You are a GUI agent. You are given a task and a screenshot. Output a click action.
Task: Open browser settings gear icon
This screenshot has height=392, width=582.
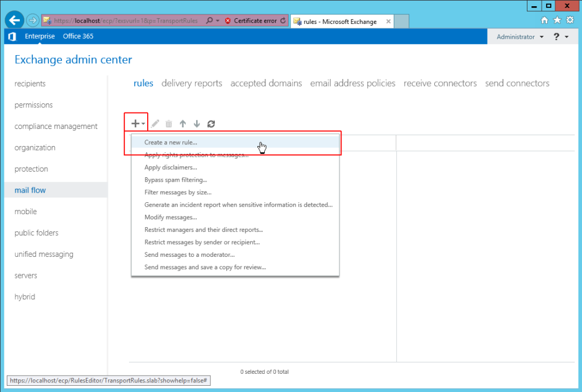pyautogui.click(x=570, y=20)
